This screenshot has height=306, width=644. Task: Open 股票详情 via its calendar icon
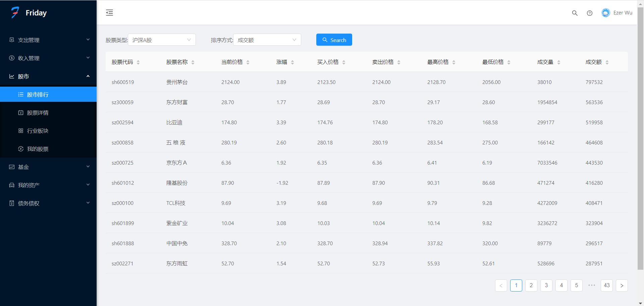pos(20,113)
